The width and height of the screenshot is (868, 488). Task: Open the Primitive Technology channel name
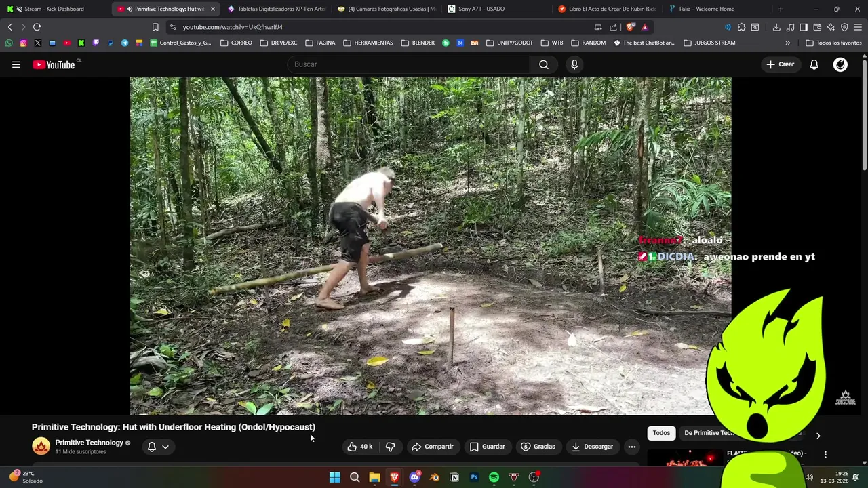[x=89, y=443]
